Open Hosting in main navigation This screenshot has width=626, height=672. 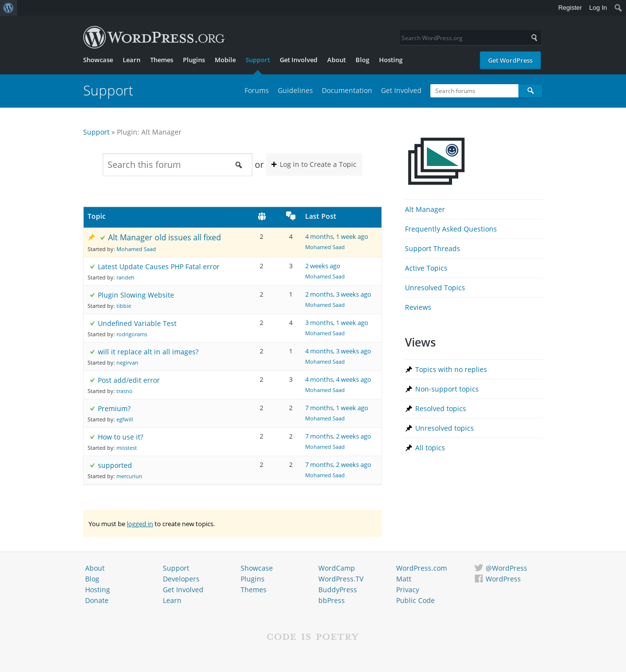[x=391, y=60]
